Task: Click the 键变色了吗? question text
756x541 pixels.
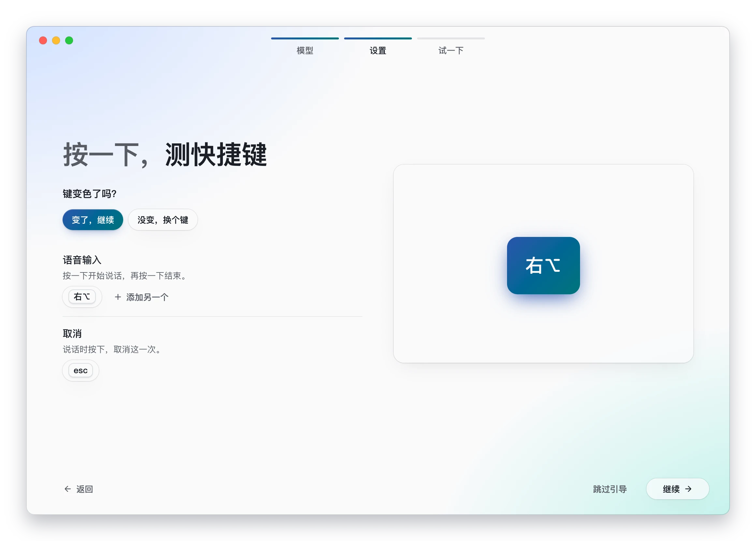Action: 90,194
